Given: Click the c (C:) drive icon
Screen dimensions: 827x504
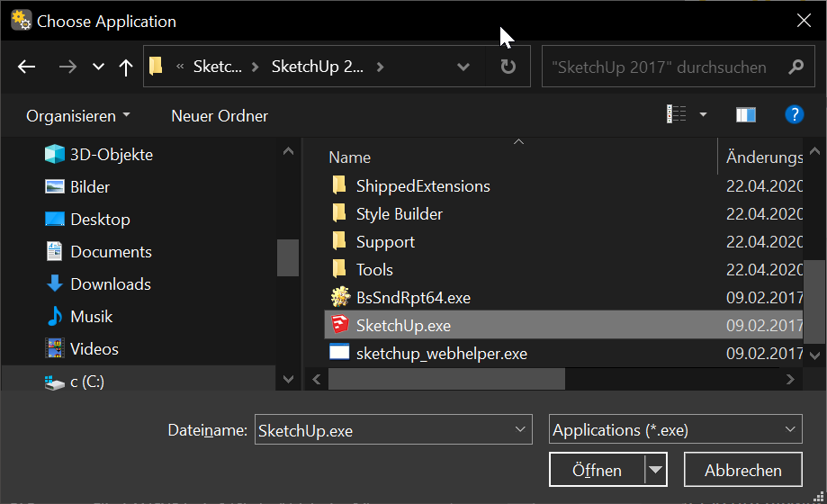Looking at the screenshot, I should tap(54, 382).
